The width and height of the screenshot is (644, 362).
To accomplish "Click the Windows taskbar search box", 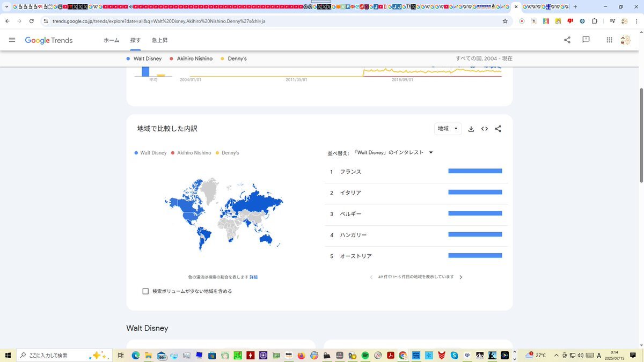I will 65,355.
